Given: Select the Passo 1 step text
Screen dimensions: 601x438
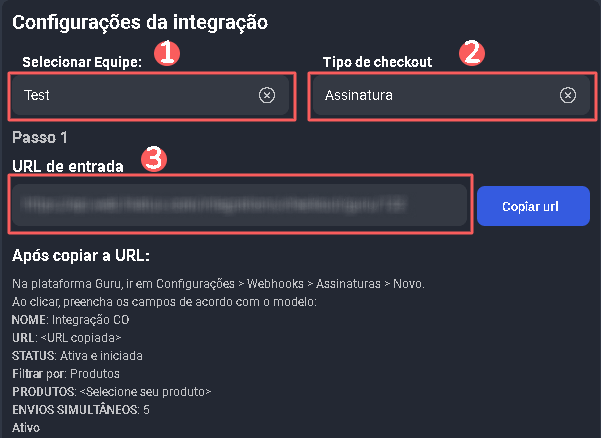Looking at the screenshot, I should pos(39,136).
